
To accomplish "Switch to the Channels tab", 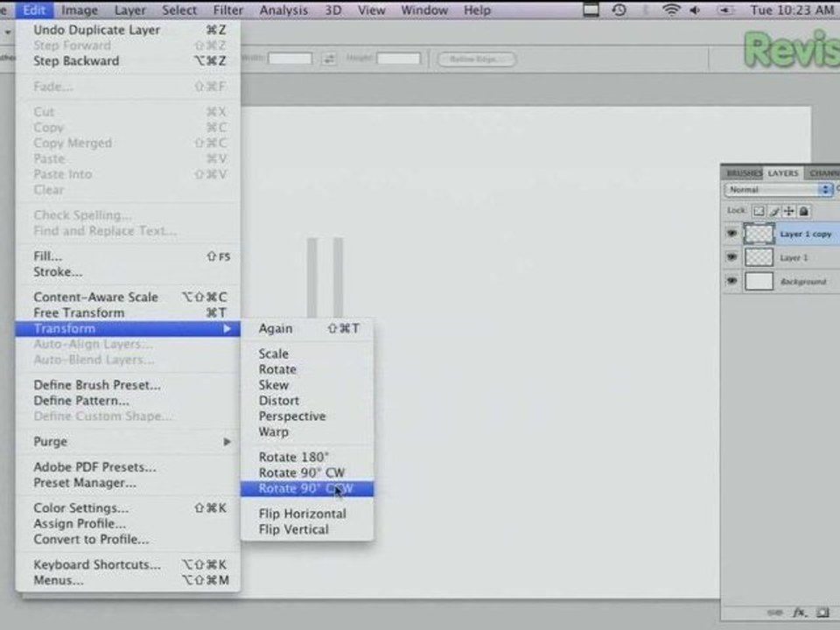I will point(823,173).
